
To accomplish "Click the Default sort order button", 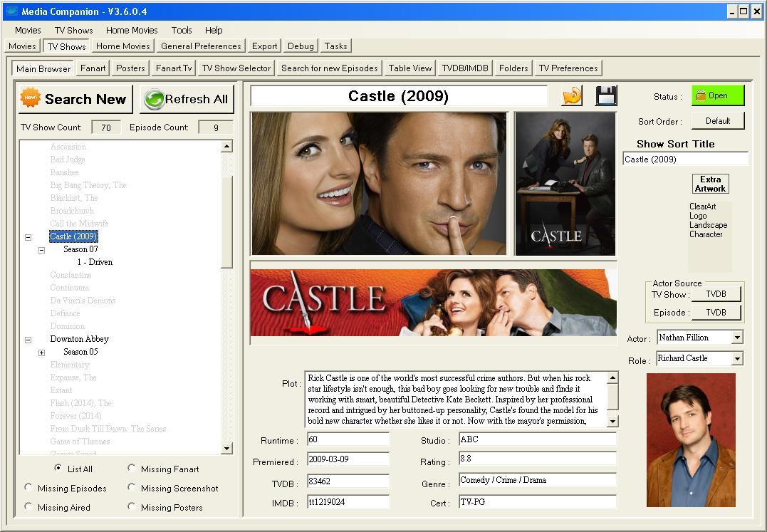I will coord(718,121).
